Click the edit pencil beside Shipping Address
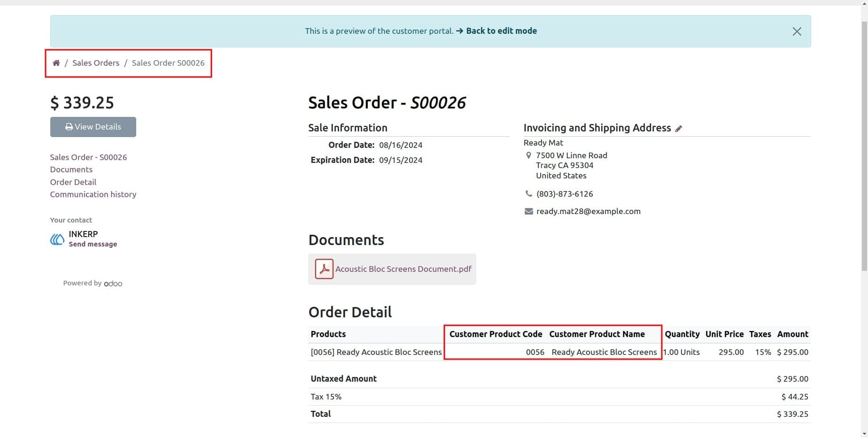 [x=679, y=129]
